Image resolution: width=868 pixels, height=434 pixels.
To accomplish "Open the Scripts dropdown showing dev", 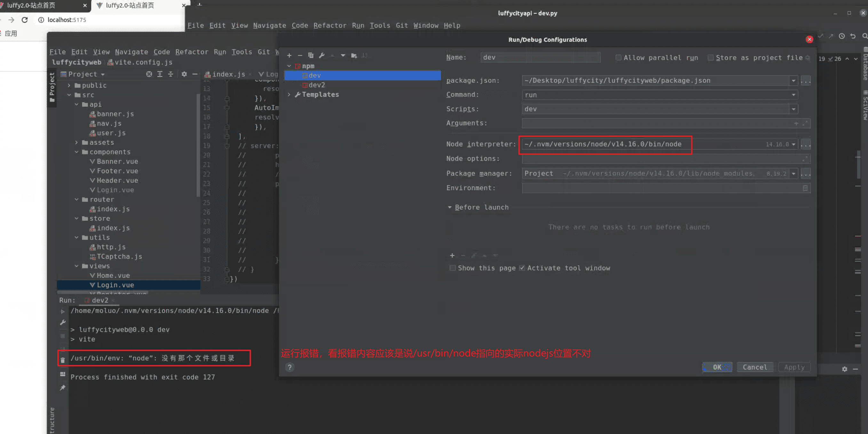I will [793, 109].
